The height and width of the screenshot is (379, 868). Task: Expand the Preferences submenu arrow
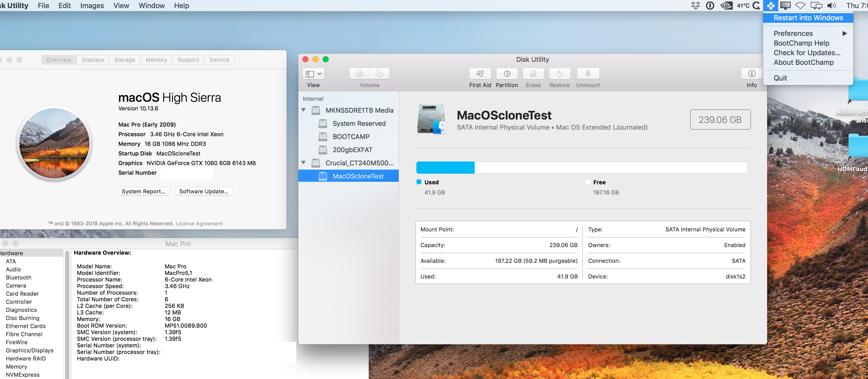(x=844, y=33)
